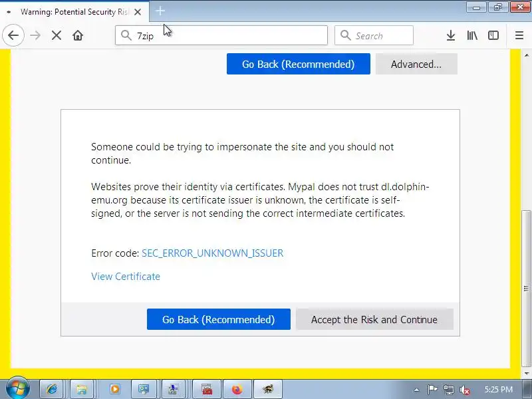Go back to the previous page
532x399 pixels.
pyautogui.click(x=13, y=35)
